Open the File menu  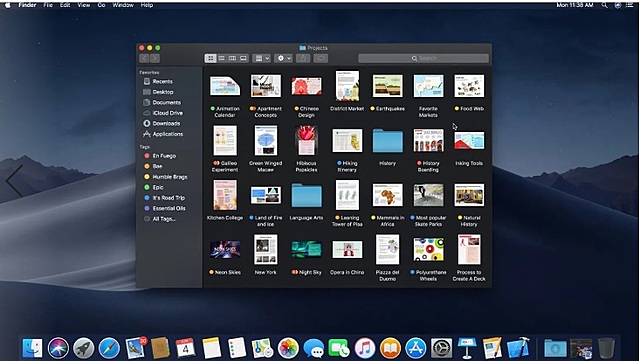point(48,5)
